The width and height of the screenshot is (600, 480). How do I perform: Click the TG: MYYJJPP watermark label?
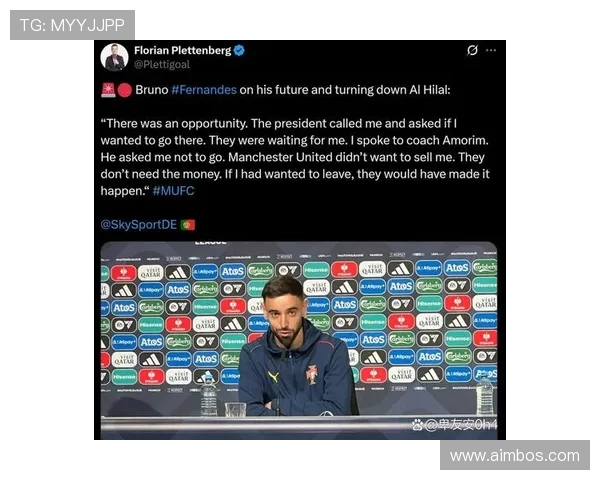tap(72, 25)
